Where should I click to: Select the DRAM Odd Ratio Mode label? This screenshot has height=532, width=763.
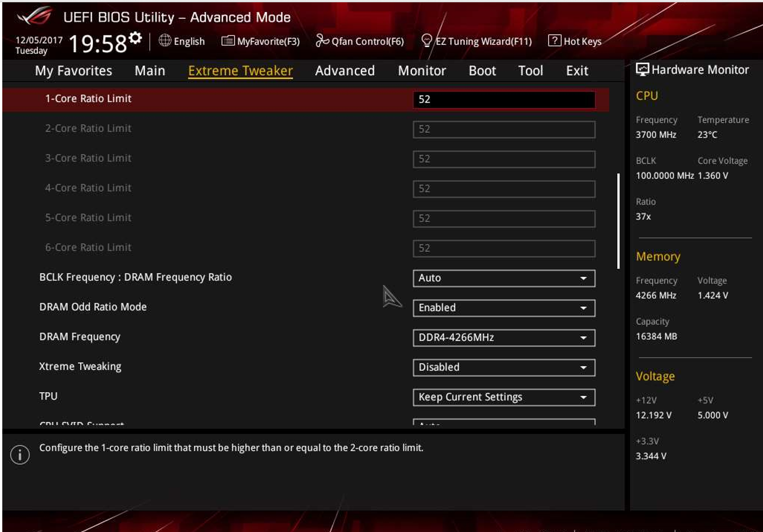tap(93, 307)
